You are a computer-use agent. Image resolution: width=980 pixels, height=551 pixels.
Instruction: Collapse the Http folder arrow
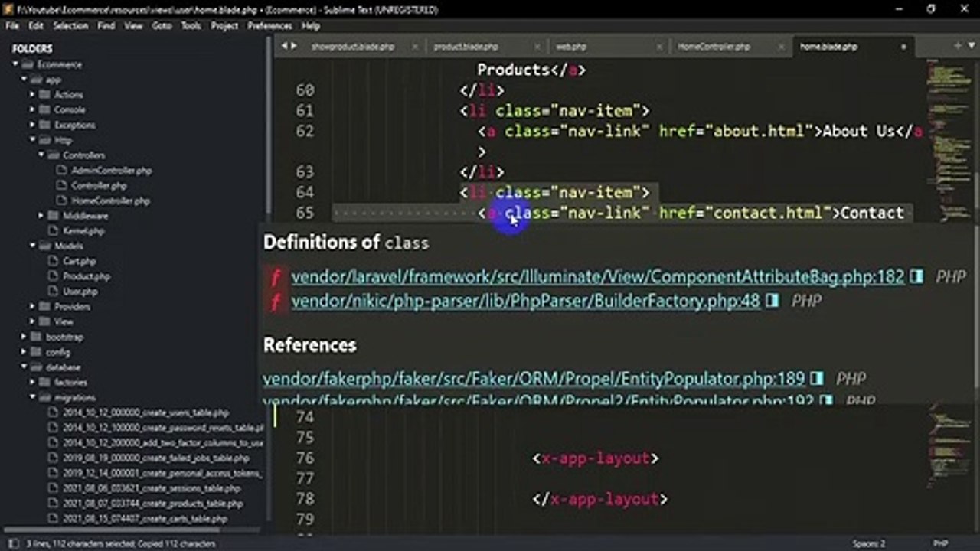pyautogui.click(x=33, y=140)
